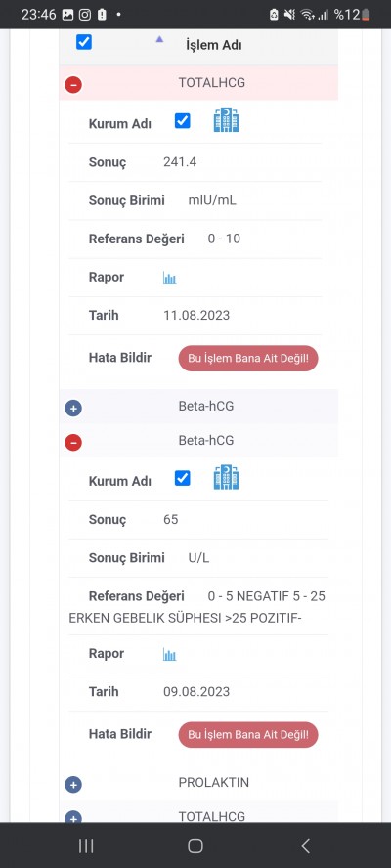Screen dimensions: 391x868
Task: Click the sort ascending triangle in header
Action: (159, 39)
